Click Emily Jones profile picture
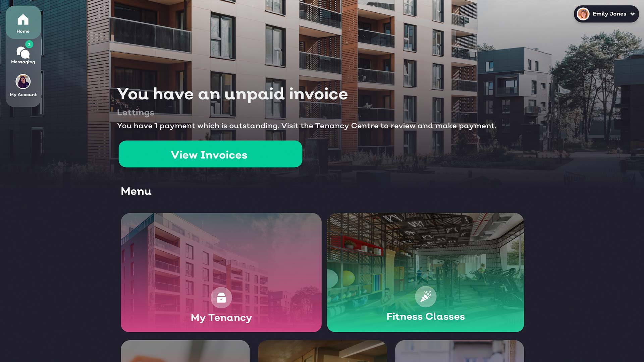This screenshot has width=644, height=362. pyautogui.click(x=583, y=14)
